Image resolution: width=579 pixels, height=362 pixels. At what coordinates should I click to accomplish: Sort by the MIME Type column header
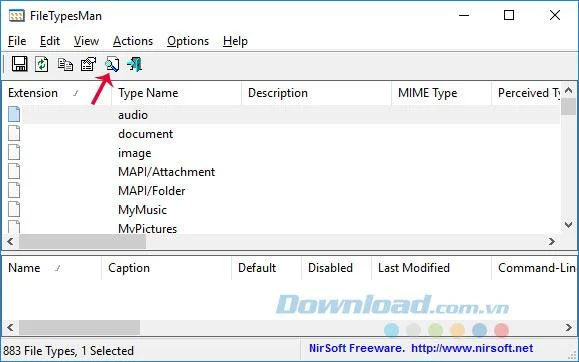(442, 93)
